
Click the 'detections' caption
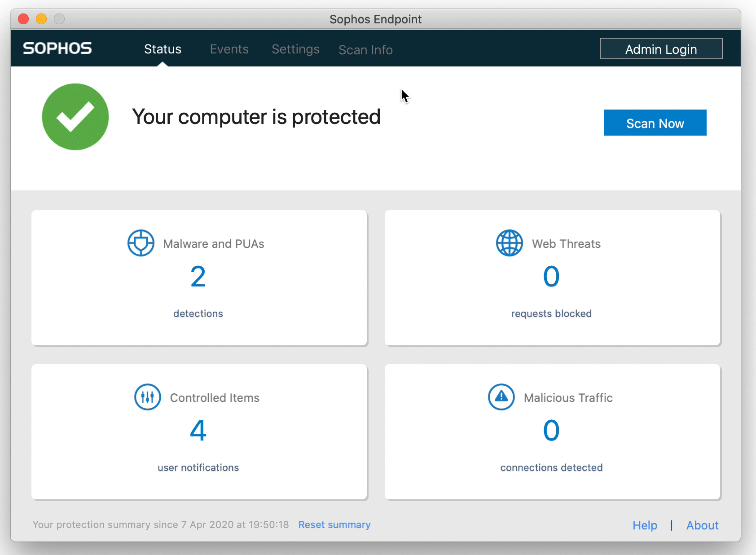pyautogui.click(x=198, y=313)
